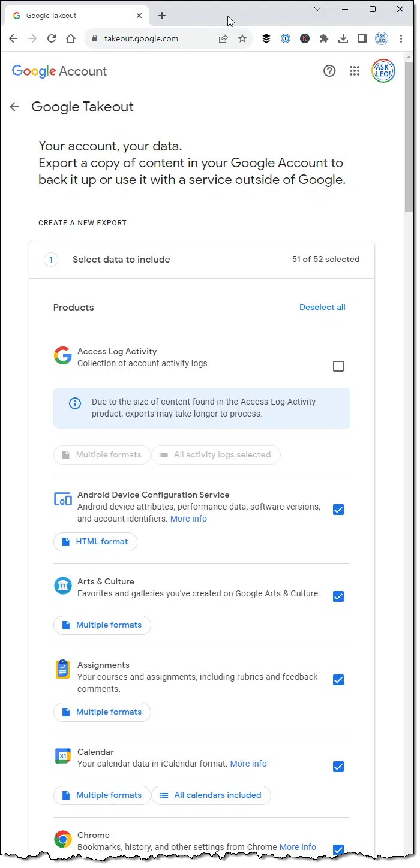Bookmark this page with star icon
This screenshot has height=868, width=420.
pos(242,38)
